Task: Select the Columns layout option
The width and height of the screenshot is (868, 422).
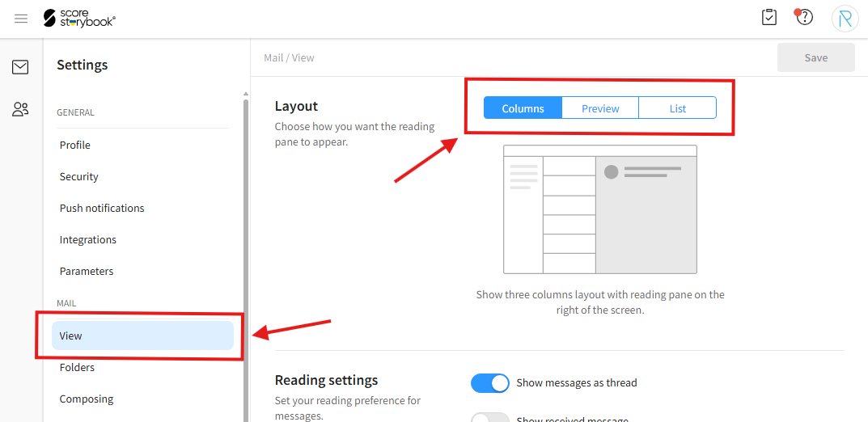Action: [x=523, y=108]
